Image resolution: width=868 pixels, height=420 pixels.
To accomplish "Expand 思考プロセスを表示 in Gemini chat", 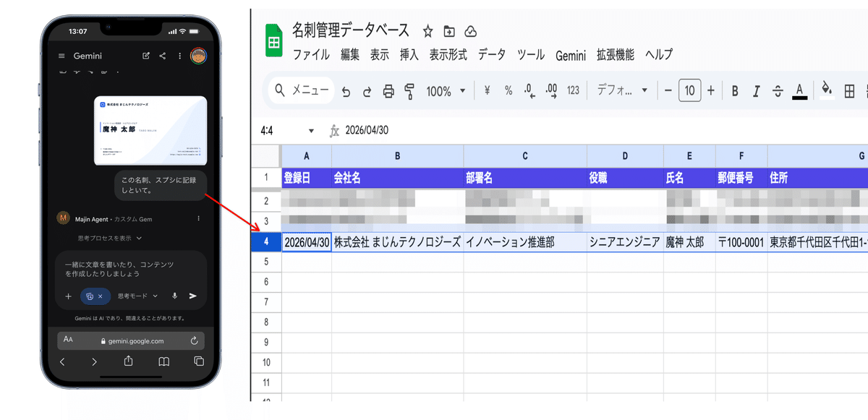I will point(109,238).
